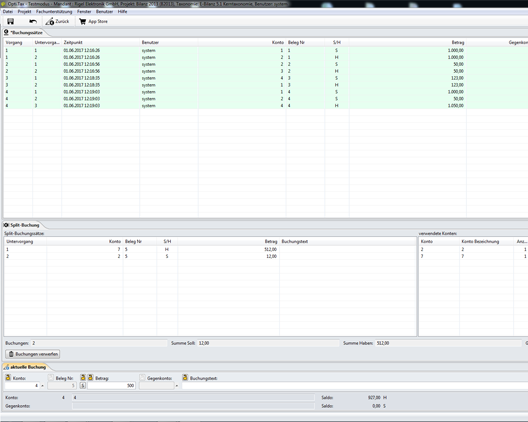Toggle the first lock icon before Betrag
528x422 pixels.
pos(83,378)
